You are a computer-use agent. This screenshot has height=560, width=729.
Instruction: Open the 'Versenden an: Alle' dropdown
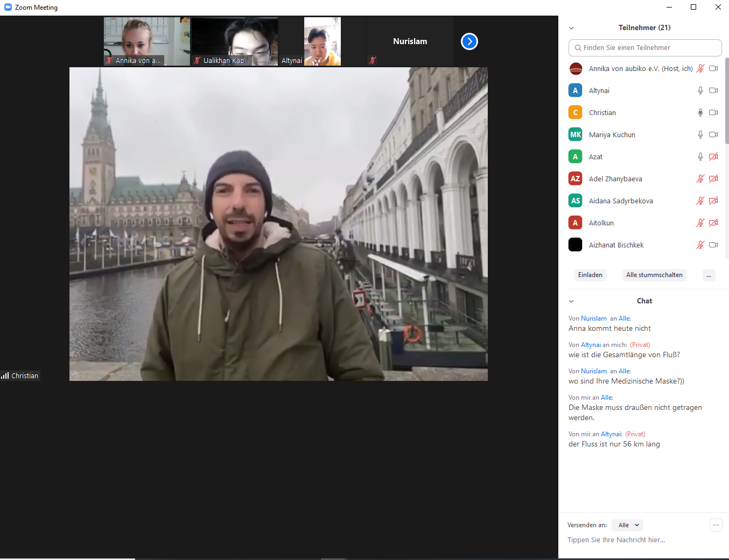[x=628, y=525]
